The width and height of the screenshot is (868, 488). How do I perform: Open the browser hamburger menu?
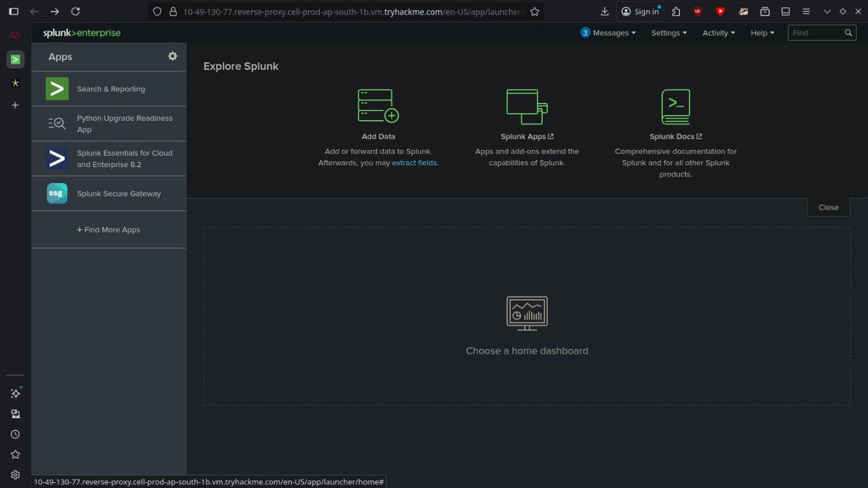coord(807,12)
